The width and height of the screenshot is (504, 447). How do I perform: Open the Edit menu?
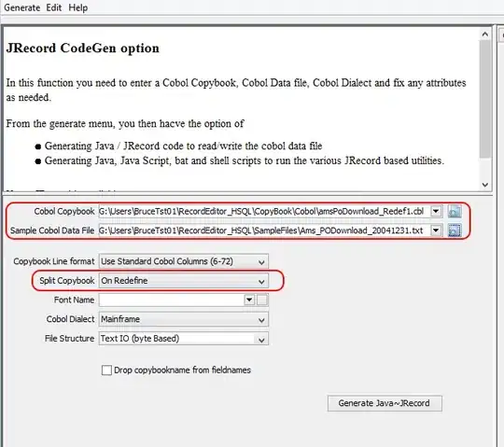click(54, 7)
